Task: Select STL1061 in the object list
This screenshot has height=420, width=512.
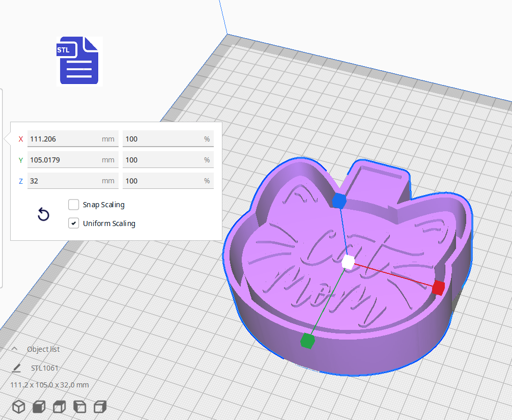Action: (45, 368)
